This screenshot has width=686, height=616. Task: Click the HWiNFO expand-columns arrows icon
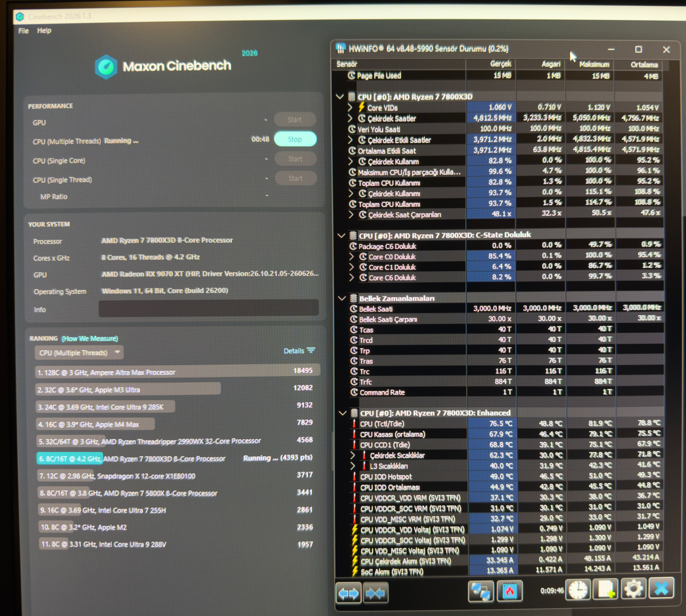coord(348,593)
